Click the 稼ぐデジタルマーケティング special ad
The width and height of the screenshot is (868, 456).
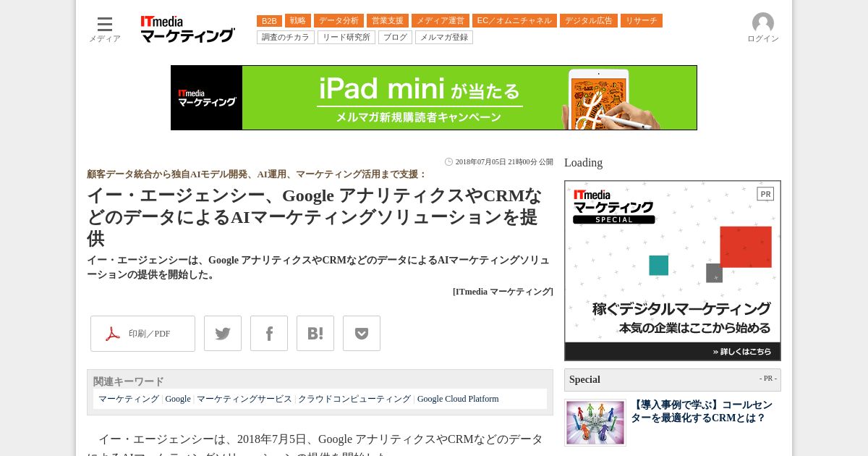coord(673,271)
